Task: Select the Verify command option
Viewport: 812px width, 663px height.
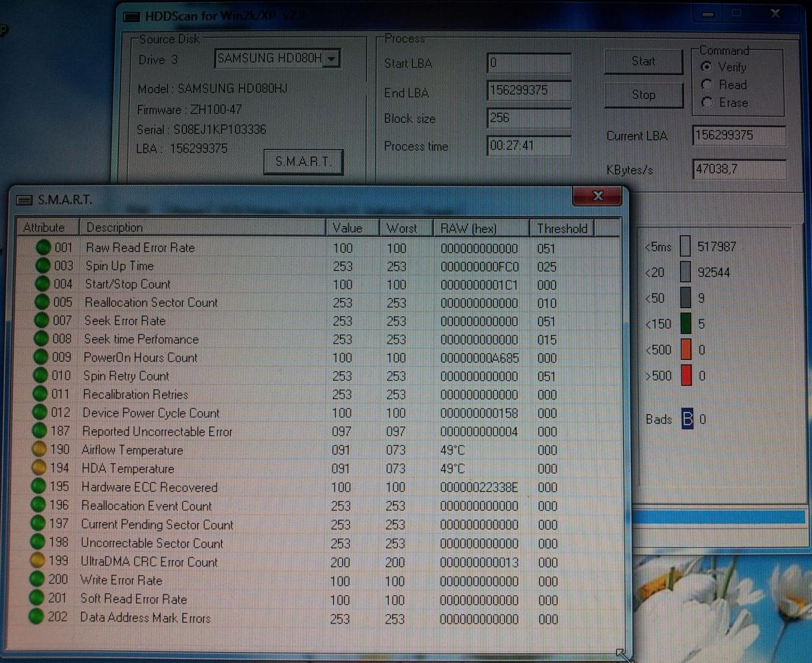Action: tap(706, 67)
